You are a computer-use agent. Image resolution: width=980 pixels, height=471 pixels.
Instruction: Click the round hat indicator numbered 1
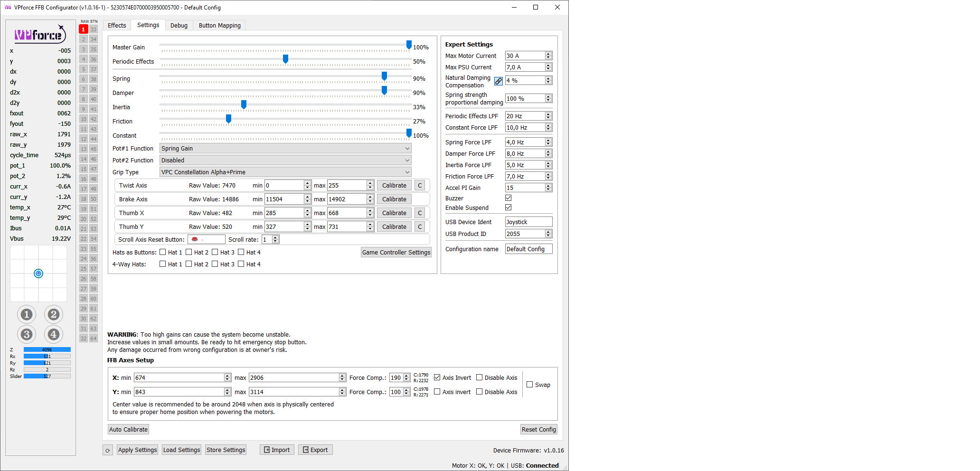click(x=27, y=314)
